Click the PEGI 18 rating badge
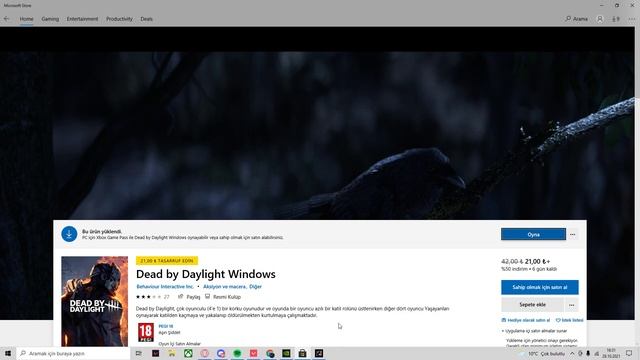The width and height of the screenshot is (640, 360). [146, 332]
